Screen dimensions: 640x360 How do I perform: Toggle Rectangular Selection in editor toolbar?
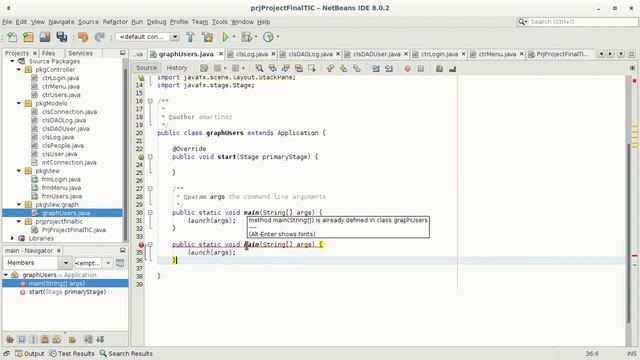(x=312, y=69)
